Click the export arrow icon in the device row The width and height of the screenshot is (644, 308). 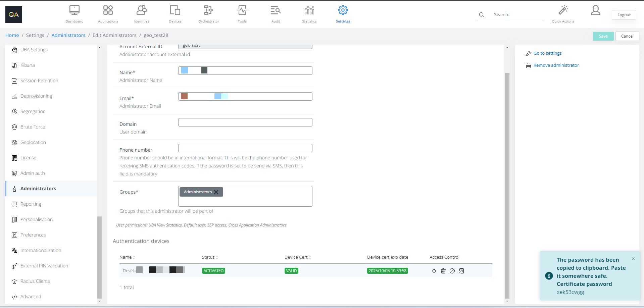(x=461, y=271)
